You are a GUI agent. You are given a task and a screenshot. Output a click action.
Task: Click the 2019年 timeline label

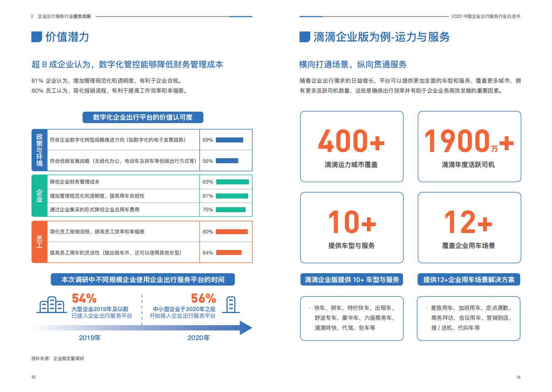[x=90, y=338]
